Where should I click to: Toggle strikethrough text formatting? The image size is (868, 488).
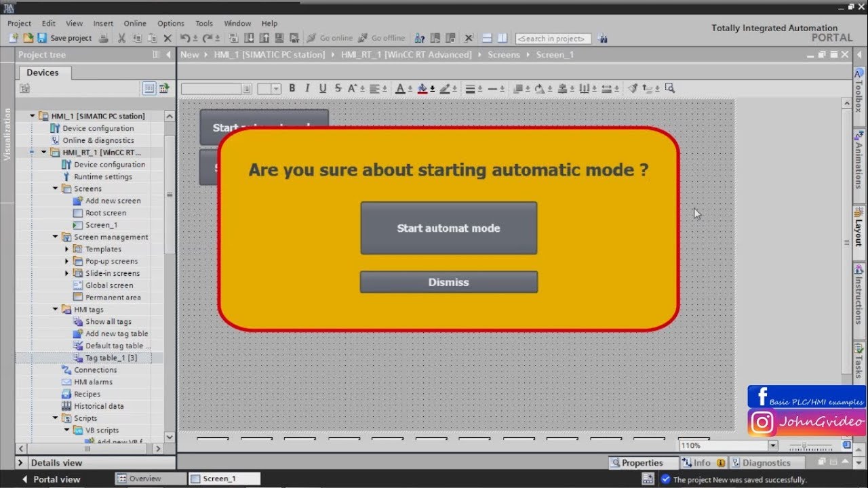tap(338, 88)
